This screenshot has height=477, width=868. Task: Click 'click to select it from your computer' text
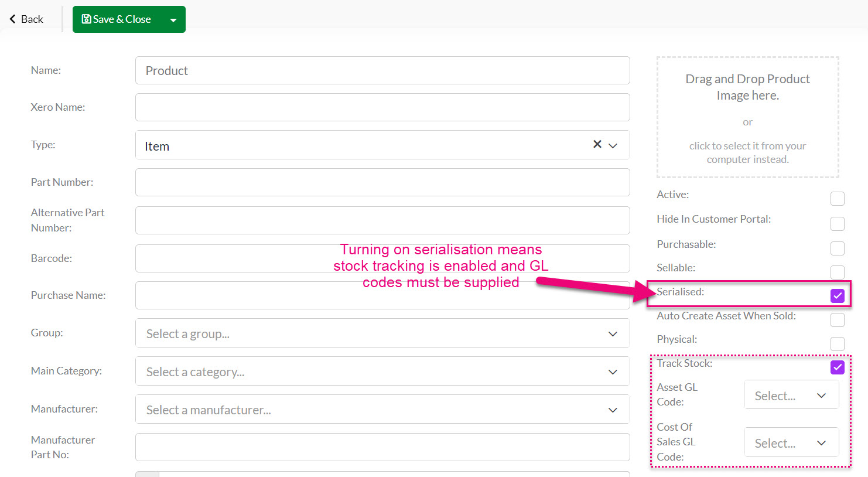pos(747,152)
